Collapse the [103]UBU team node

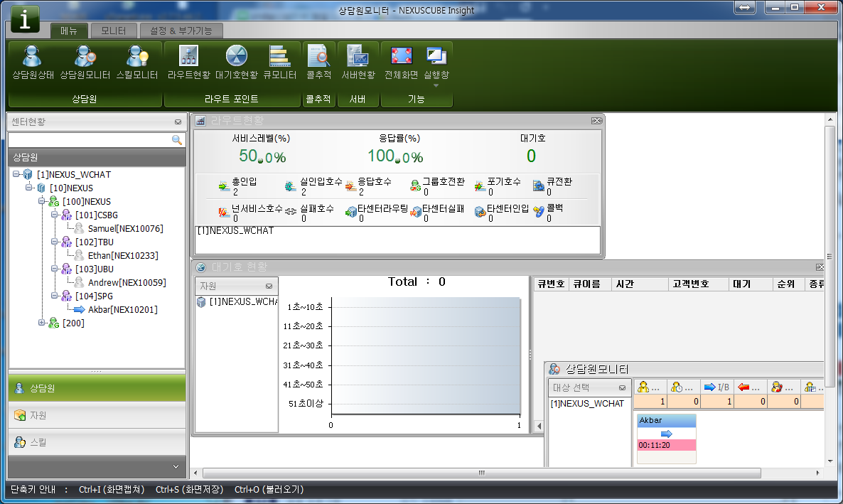point(54,269)
